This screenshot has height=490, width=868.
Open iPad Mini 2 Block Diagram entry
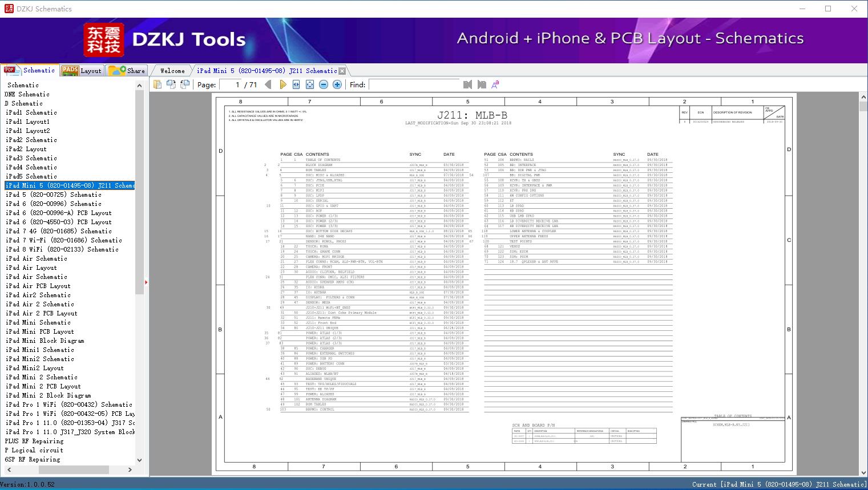tap(49, 395)
